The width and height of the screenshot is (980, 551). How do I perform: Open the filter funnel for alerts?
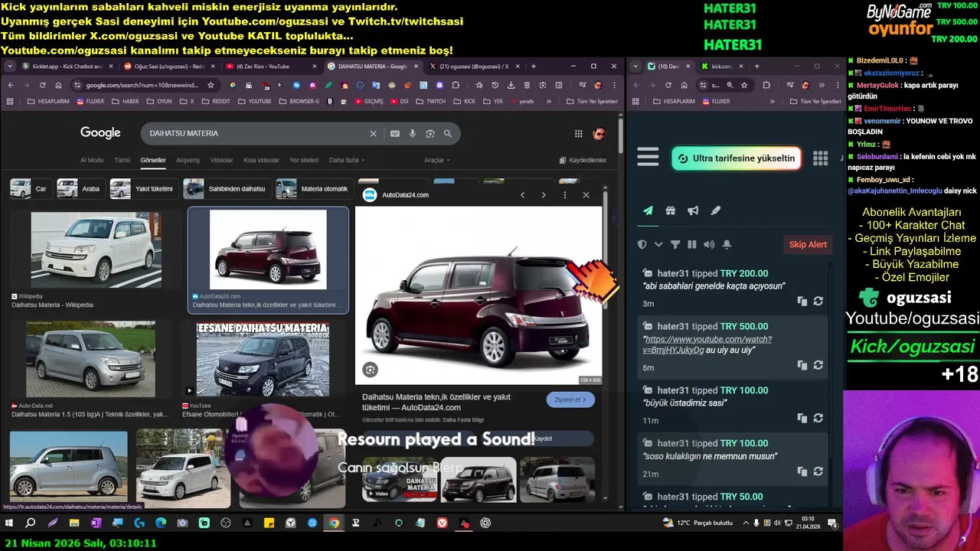[x=675, y=244]
